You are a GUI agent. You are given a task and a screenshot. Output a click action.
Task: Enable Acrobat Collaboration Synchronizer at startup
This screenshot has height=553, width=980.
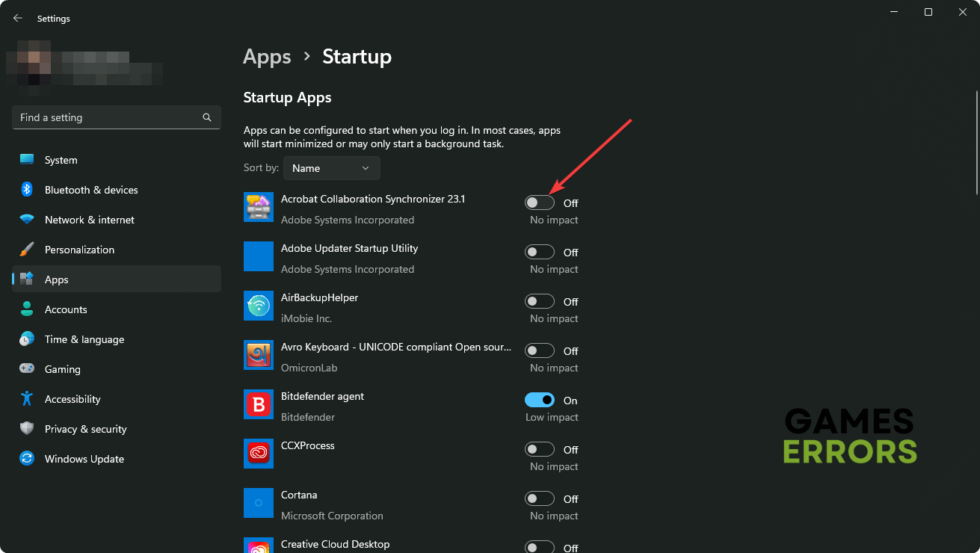click(540, 203)
